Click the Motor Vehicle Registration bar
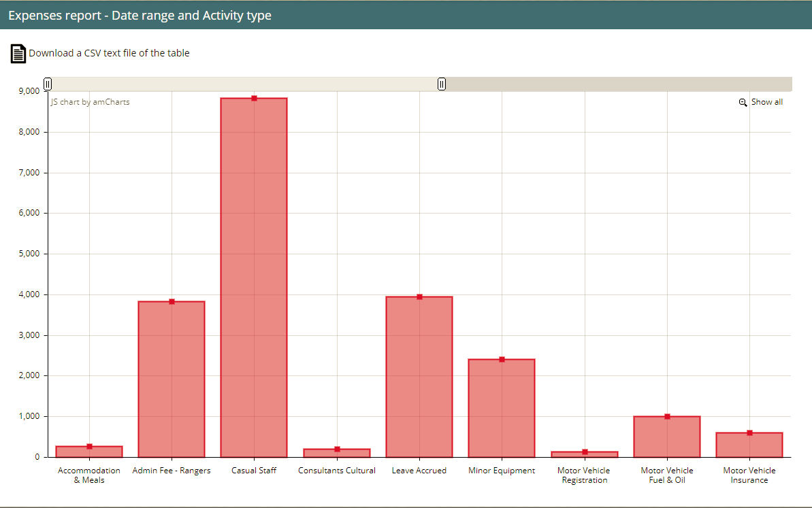This screenshot has height=508, width=812. point(585,454)
